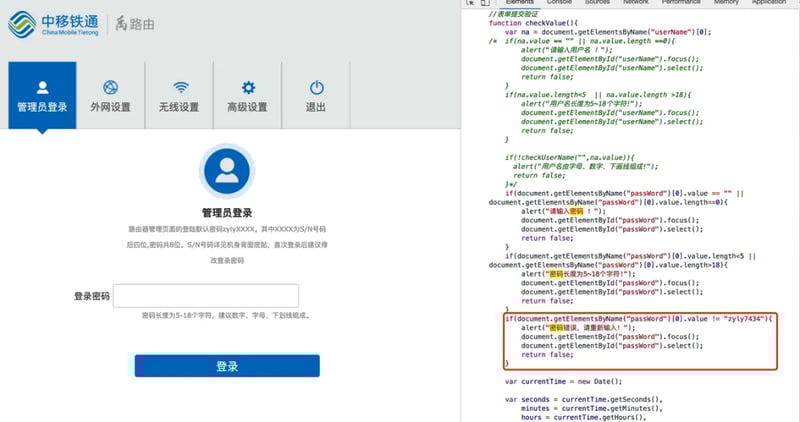Click the code line var na = document.getElementsByName

(x=608, y=32)
